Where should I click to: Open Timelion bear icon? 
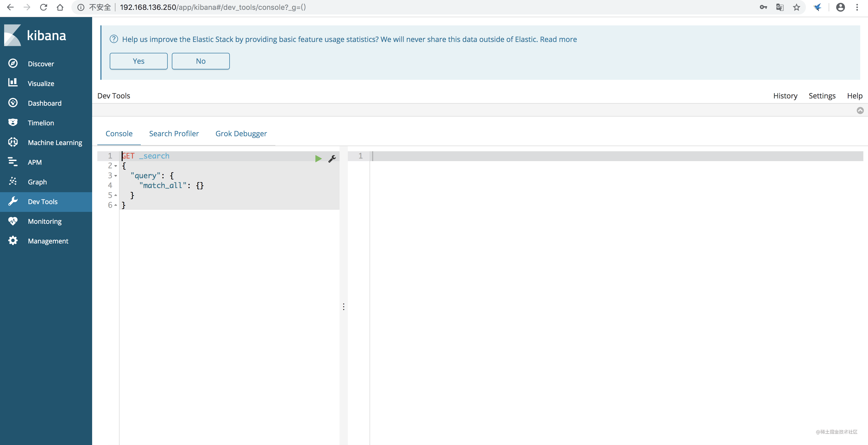pos(13,122)
